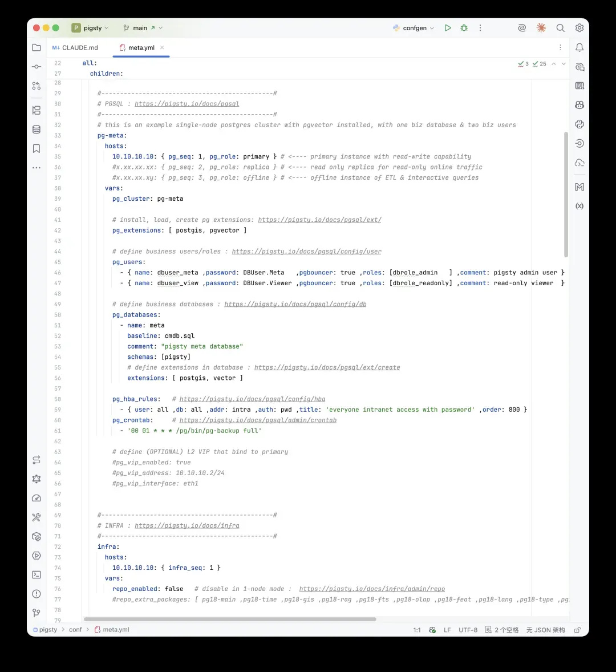Viewport: 616px width, 672px height.
Task: Open the Bookmarks tool window
Action: (37, 149)
